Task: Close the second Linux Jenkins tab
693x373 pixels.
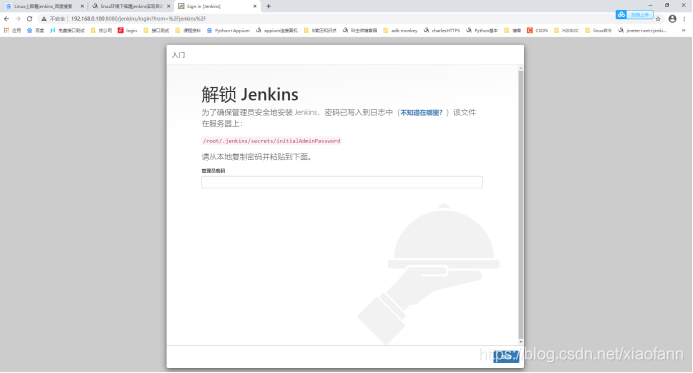Action: [168, 6]
